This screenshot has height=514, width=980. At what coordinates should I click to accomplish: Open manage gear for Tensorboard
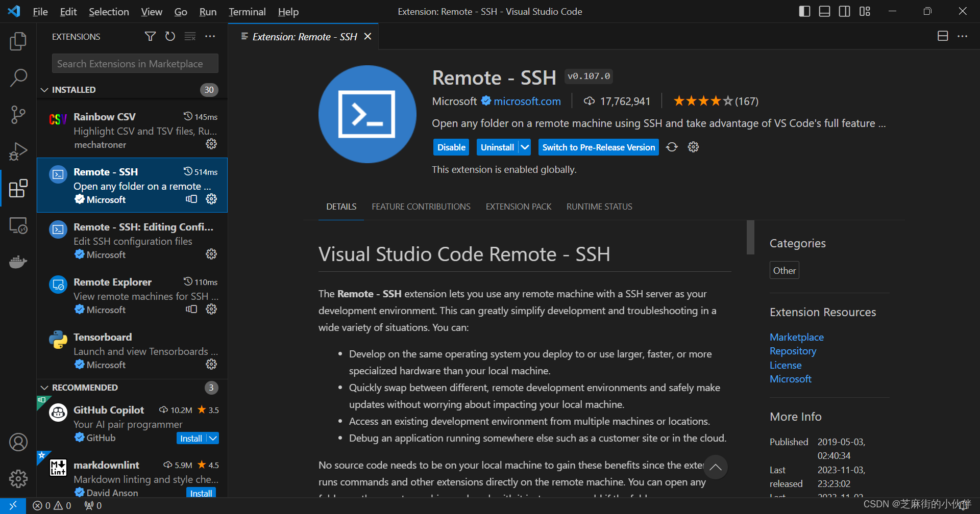(211, 364)
